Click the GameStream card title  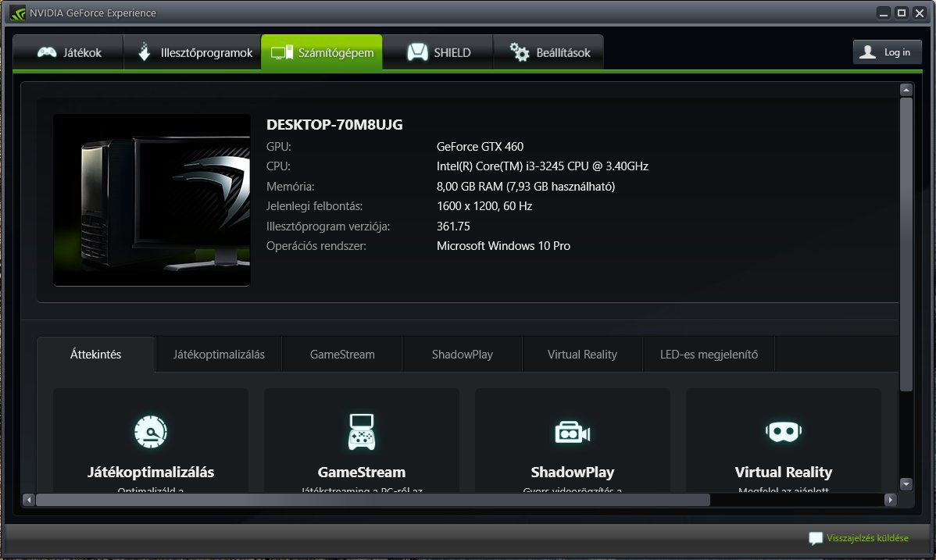tap(362, 473)
